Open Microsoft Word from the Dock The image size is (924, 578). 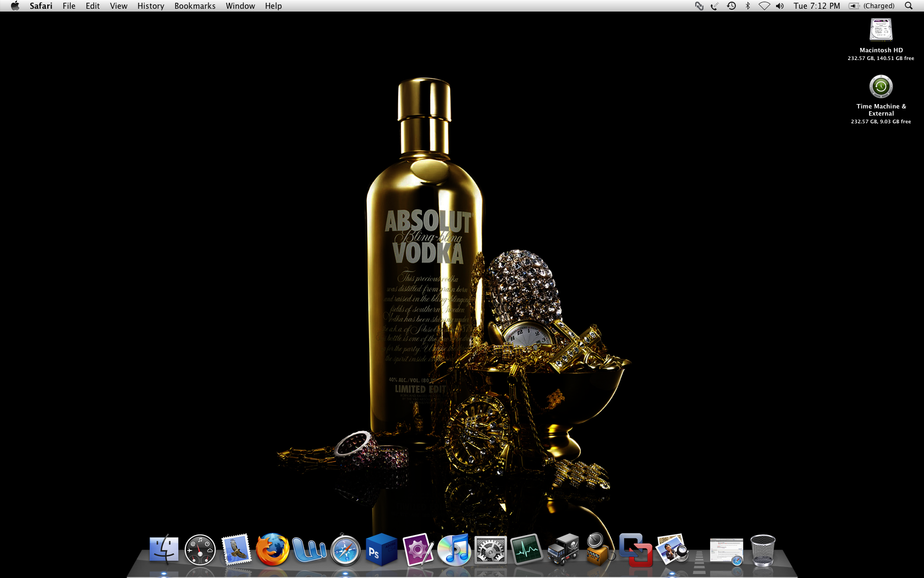(x=310, y=549)
